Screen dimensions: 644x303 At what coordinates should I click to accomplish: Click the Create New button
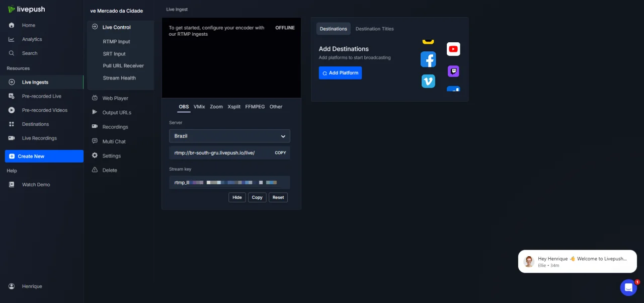pyautogui.click(x=44, y=156)
